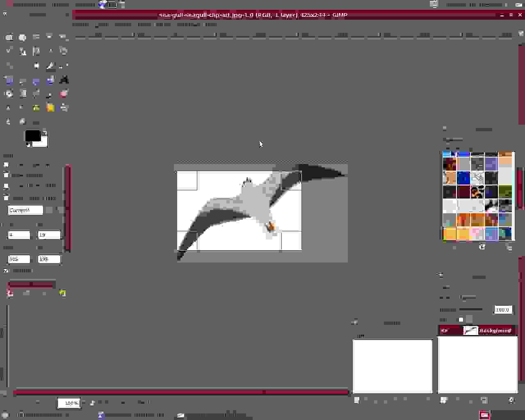Select the Crop tool knife icon
The height and width of the screenshot is (420, 525).
(50, 66)
